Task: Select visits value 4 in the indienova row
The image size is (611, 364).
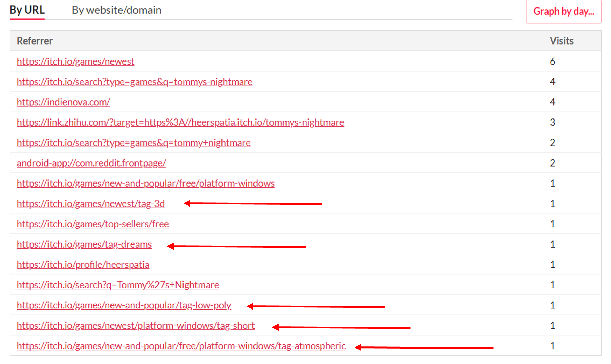Action: (552, 102)
